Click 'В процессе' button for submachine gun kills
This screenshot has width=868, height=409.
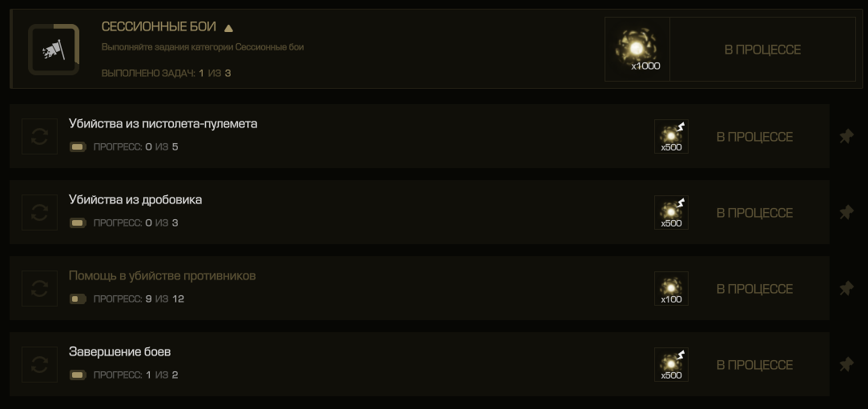(754, 137)
